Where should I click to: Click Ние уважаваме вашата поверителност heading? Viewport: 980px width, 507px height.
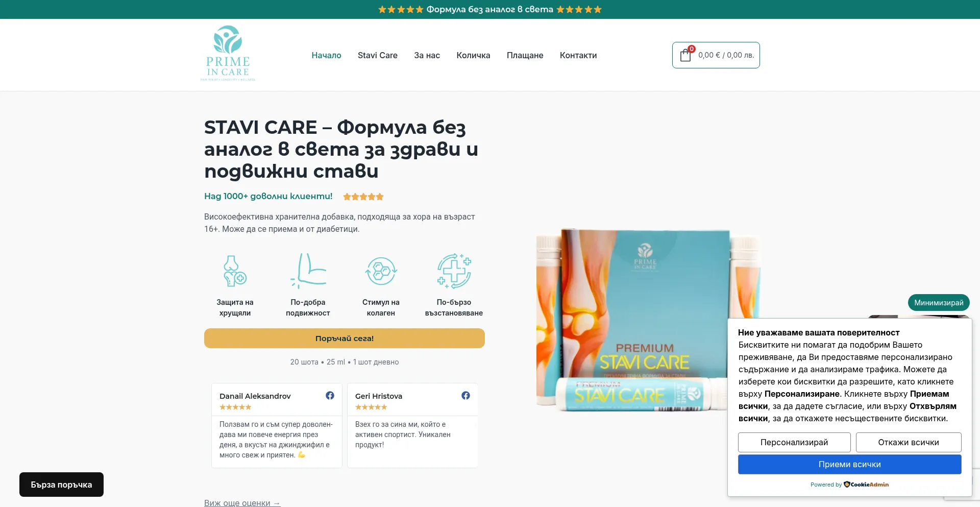(x=819, y=333)
